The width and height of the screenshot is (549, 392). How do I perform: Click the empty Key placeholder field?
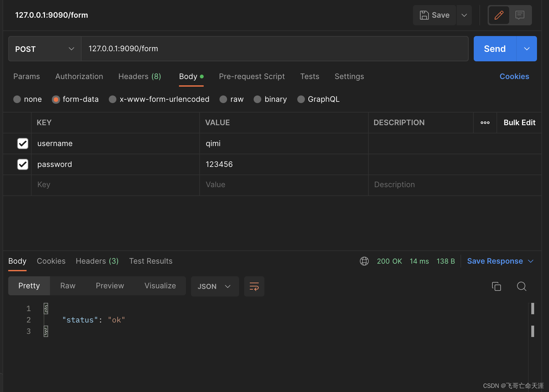(115, 185)
